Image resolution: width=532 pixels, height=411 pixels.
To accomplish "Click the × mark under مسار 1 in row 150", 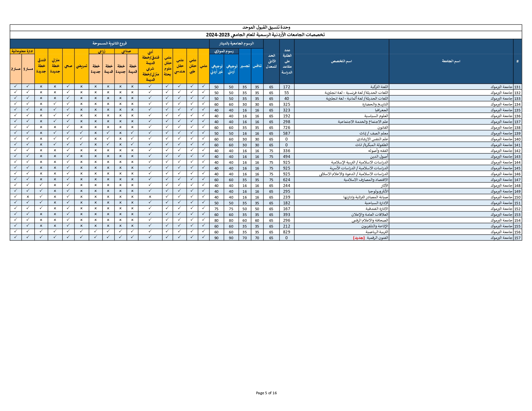I will 28,197.
